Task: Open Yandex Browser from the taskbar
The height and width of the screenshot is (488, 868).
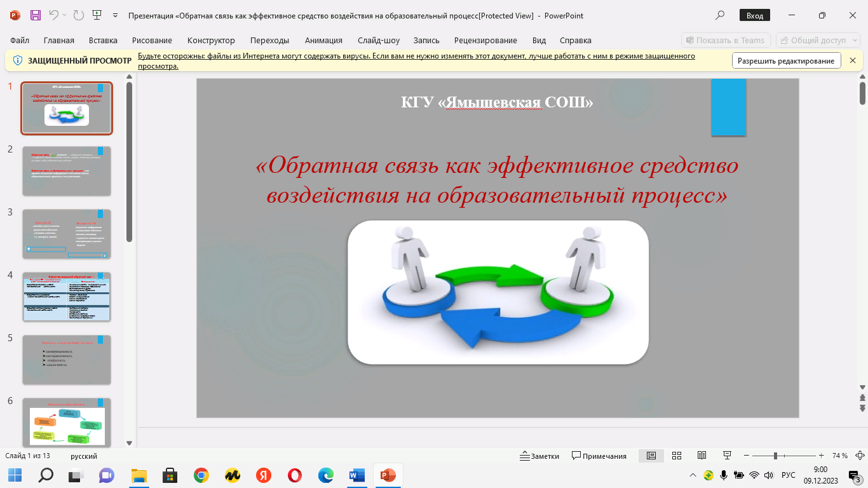Action: point(263,475)
